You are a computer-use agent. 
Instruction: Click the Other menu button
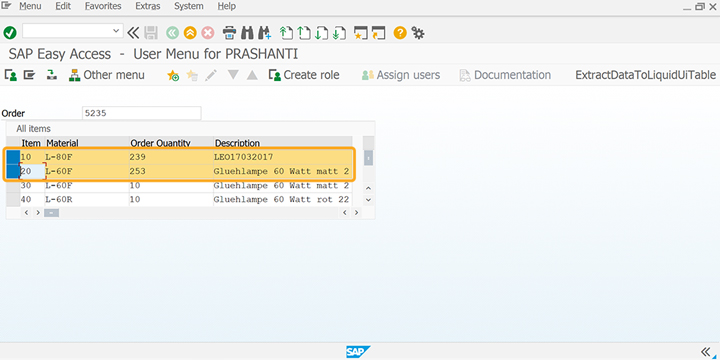click(x=106, y=75)
